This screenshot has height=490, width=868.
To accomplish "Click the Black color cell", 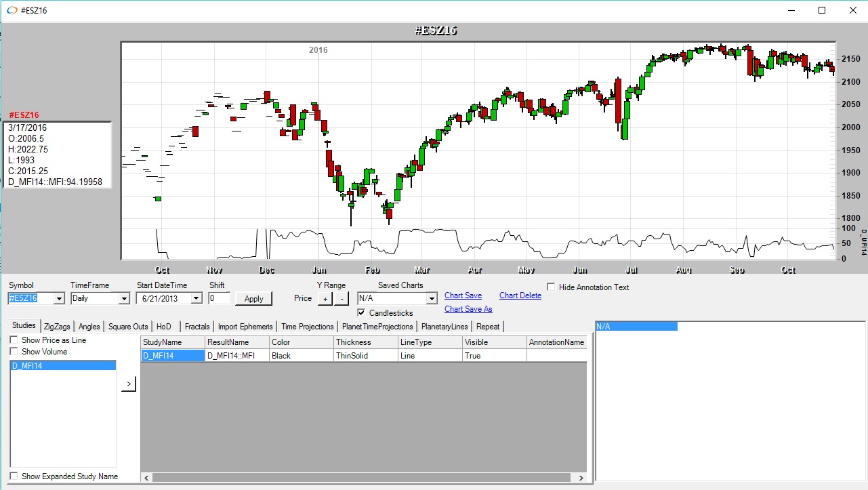I will [300, 356].
